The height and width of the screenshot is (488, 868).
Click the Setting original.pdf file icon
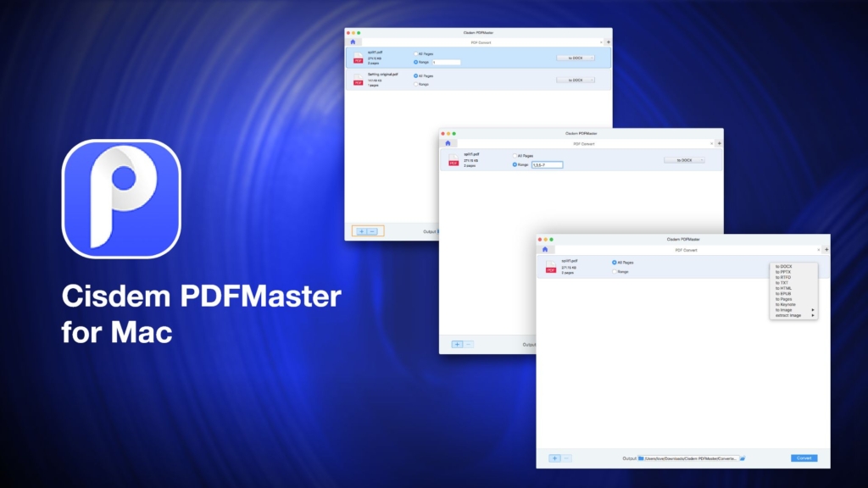tap(359, 80)
